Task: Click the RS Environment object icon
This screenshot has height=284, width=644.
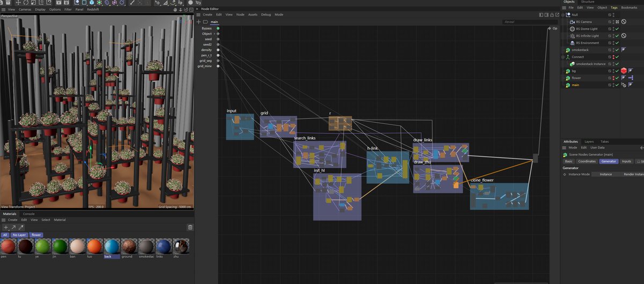Action: pos(572,43)
